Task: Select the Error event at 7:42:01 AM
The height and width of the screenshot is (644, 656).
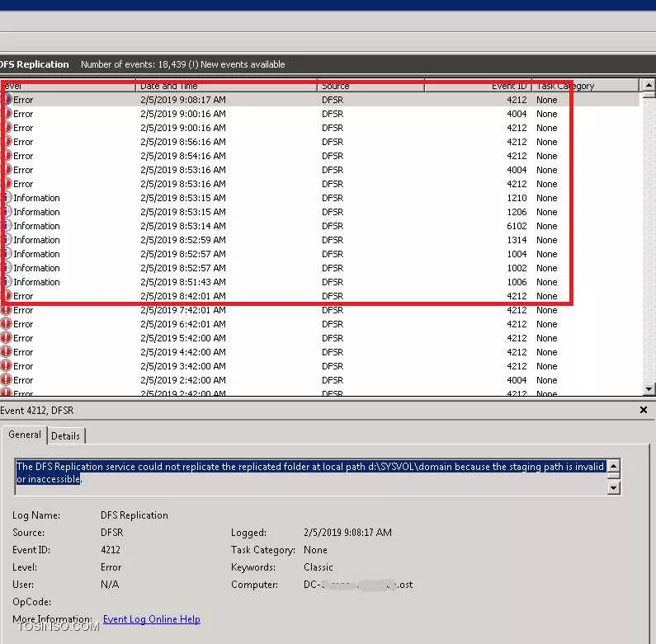Action: click(319, 310)
